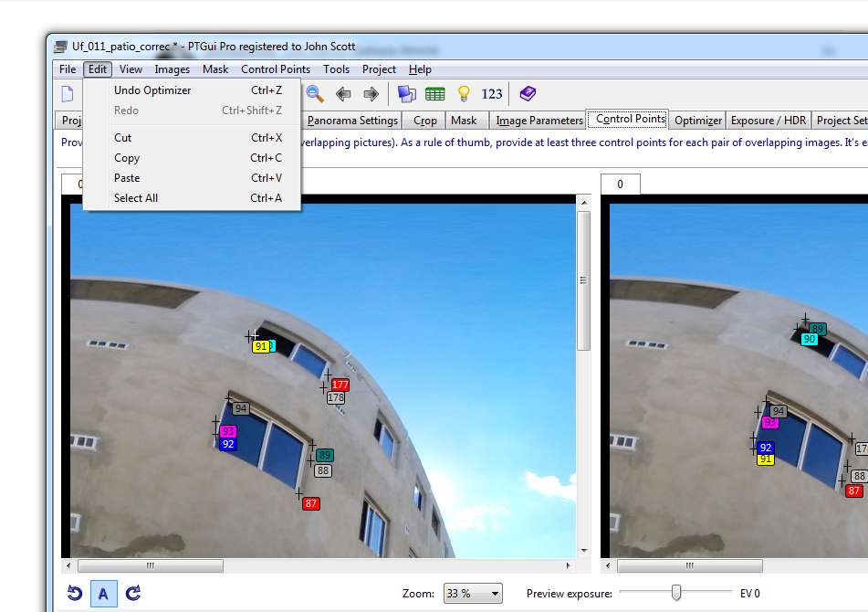Open the purple help book icon
Screen dimensions: 868x612
[528, 93]
